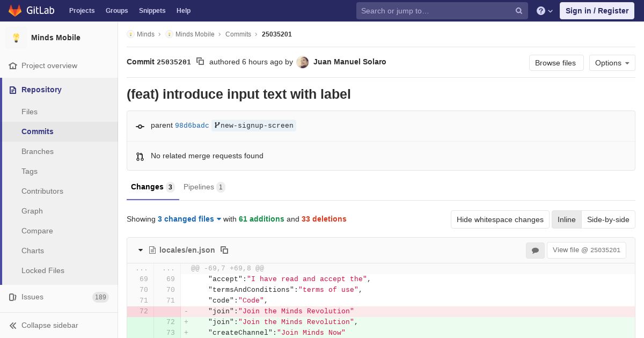Image resolution: width=644 pixels, height=338 pixels.
Task: Open the Options dropdown
Action: (x=612, y=63)
